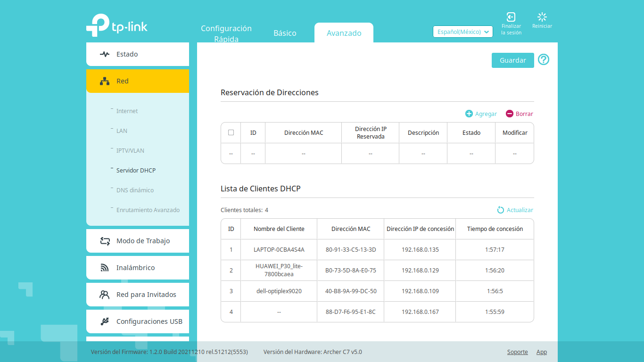
Task: Click the Red network icon
Action: coord(105,81)
